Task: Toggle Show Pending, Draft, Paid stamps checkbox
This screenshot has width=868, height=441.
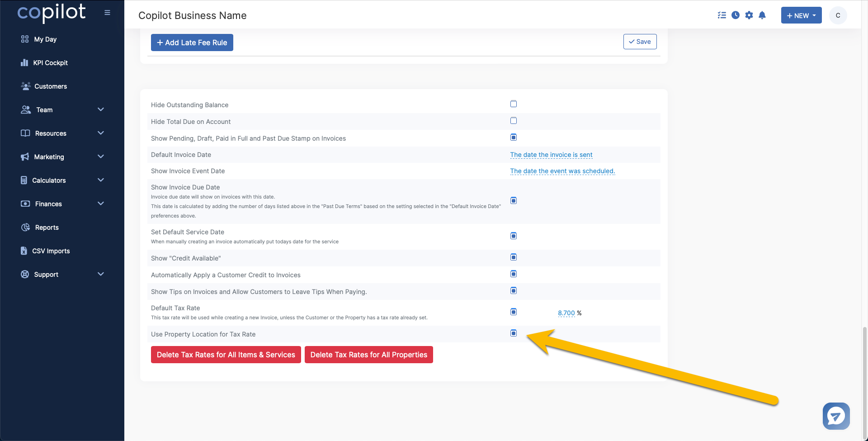Action: pyautogui.click(x=514, y=138)
